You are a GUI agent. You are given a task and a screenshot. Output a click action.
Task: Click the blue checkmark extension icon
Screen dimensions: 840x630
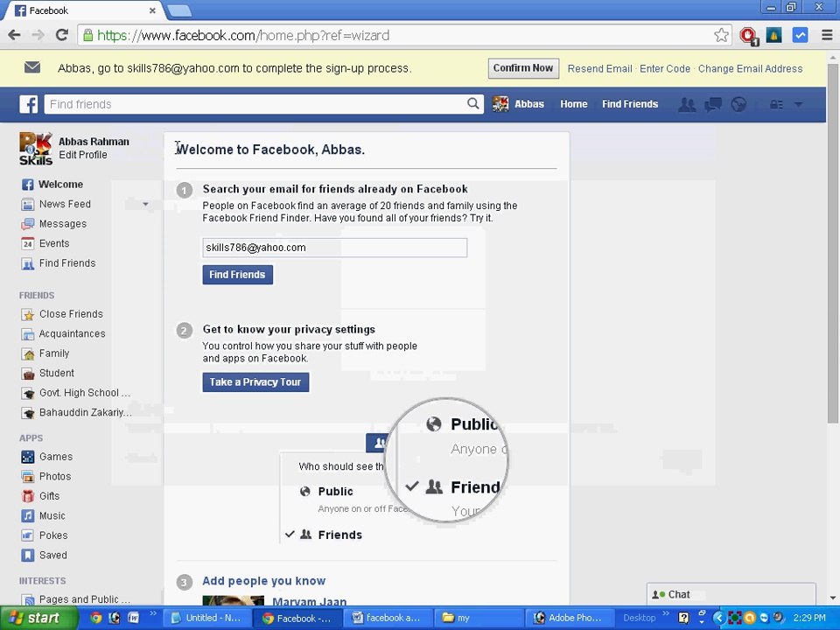pyautogui.click(x=800, y=35)
